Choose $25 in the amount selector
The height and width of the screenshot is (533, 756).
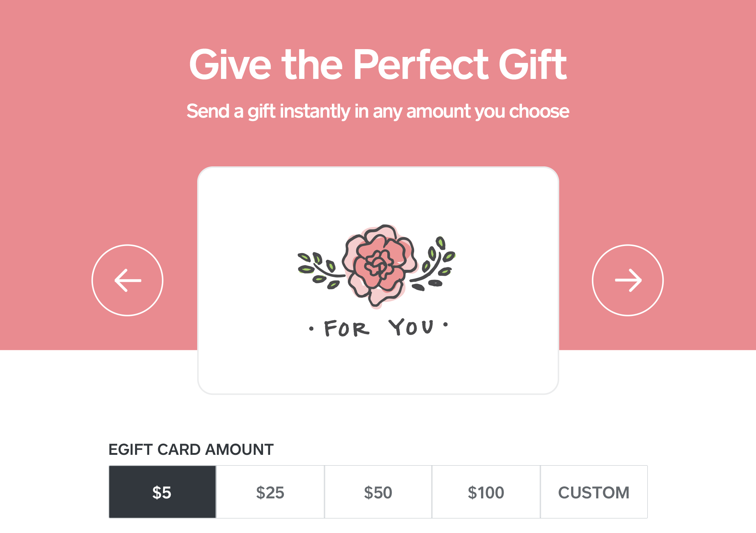click(270, 492)
